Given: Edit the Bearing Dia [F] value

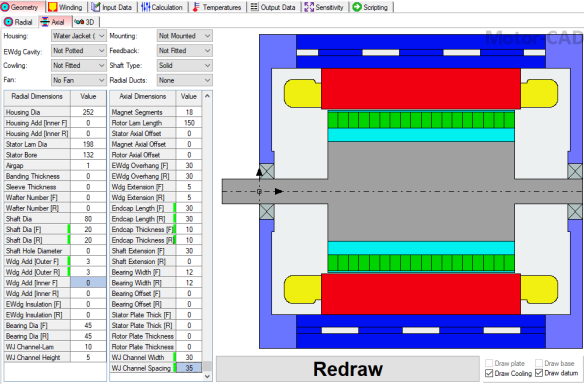Looking at the screenshot, I should 88,326.
